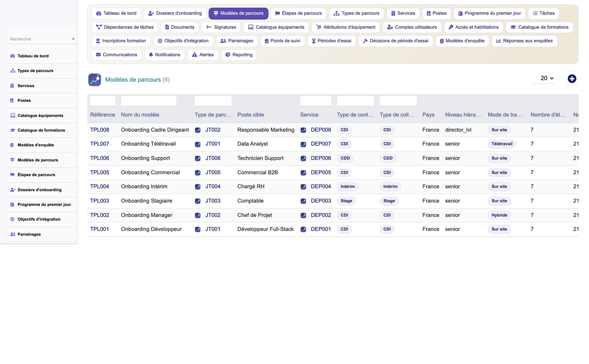Click the service icon beside DEP007
This screenshot has width=589, height=364.
tap(303, 144)
